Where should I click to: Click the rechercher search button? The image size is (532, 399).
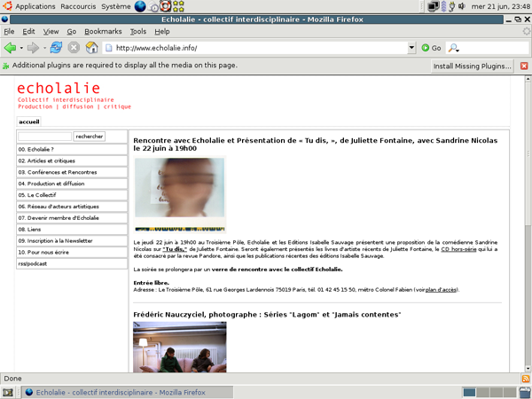click(90, 137)
